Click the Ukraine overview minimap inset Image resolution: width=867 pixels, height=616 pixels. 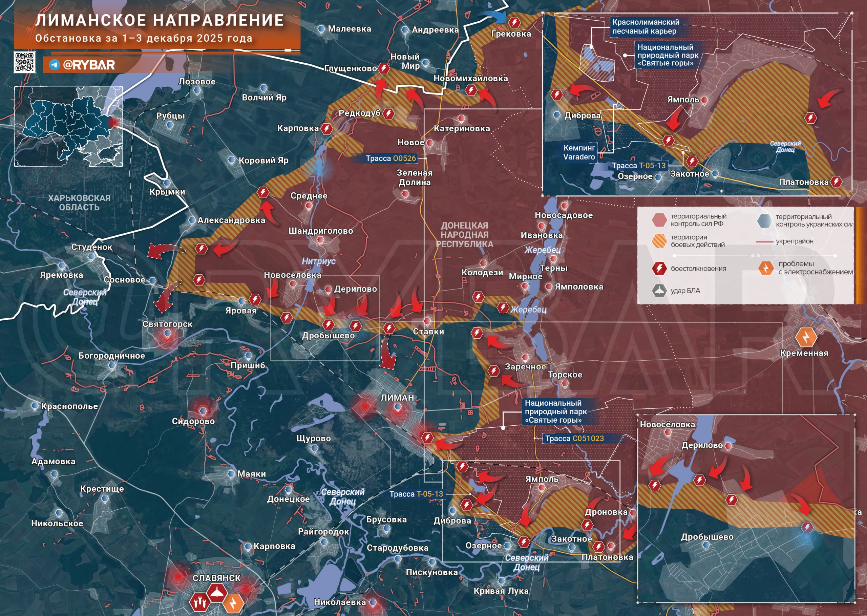click(69, 126)
